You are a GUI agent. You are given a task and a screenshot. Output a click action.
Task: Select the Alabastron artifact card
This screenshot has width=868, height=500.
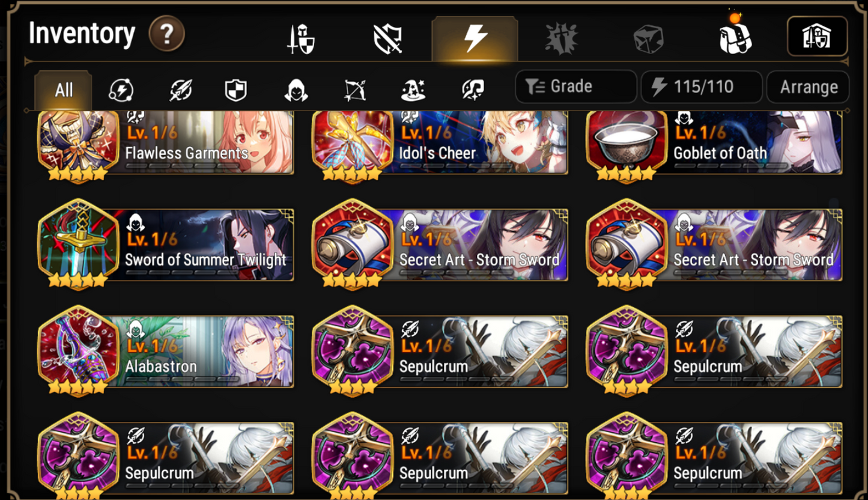click(x=166, y=351)
